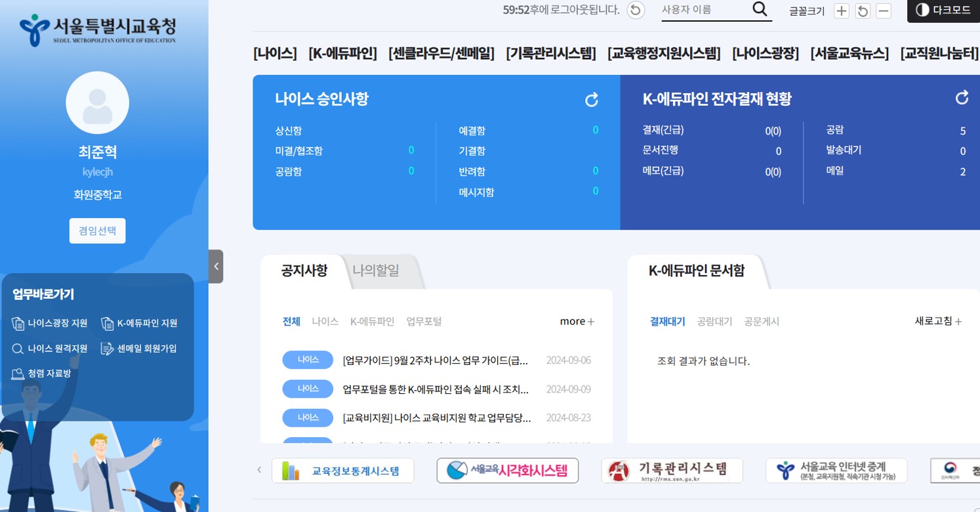Open 메모(긴급) in K-에듀파인 status
This screenshot has height=512, width=980.
(663, 171)
